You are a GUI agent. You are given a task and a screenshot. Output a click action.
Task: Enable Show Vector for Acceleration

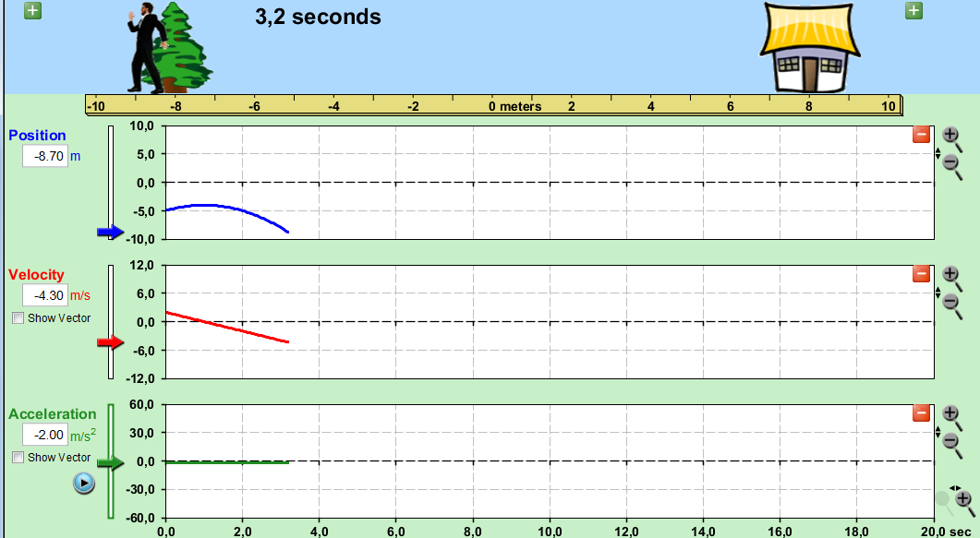click(x=18, y=458)
